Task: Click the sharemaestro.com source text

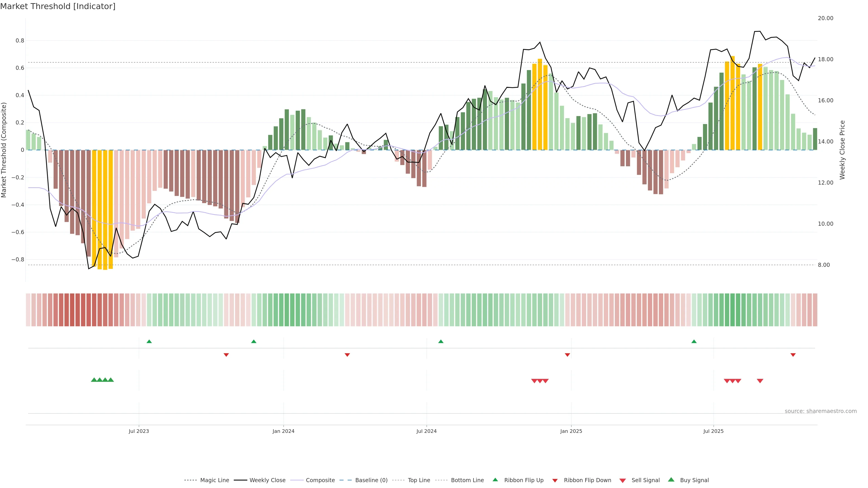Action: pyautogui.click(x=821, y=411)
